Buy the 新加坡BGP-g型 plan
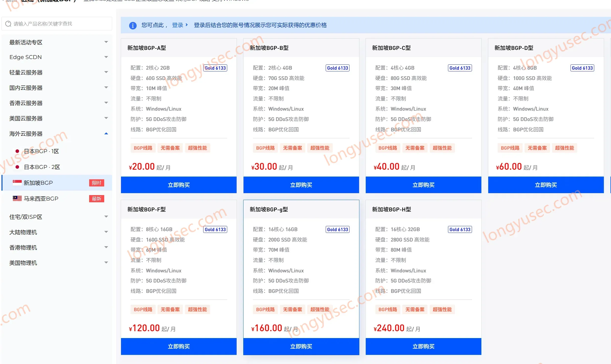This screenshot has width=611, height=364. click(301, 346)
